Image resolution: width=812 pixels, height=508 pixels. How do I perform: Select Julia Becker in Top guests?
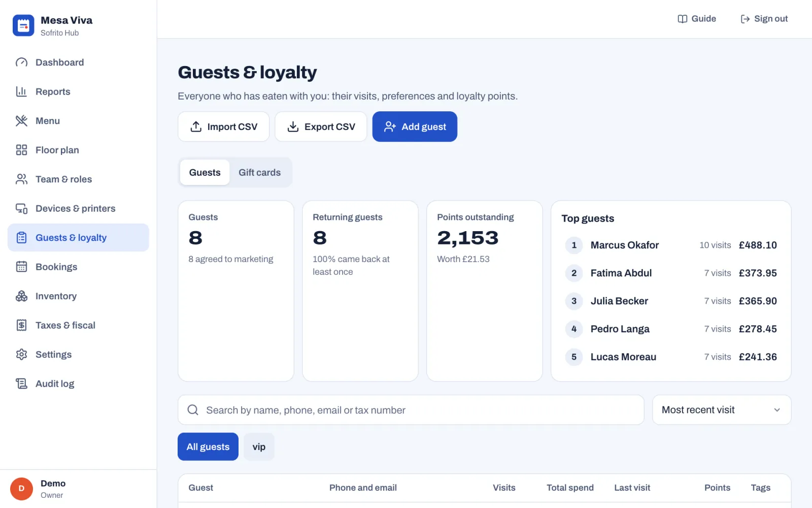(670, 301)
